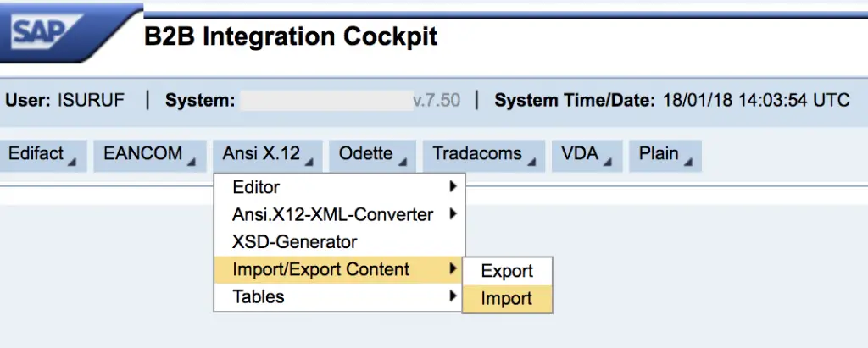Open the Edifact dropdown menu

[x=43, y=156]
